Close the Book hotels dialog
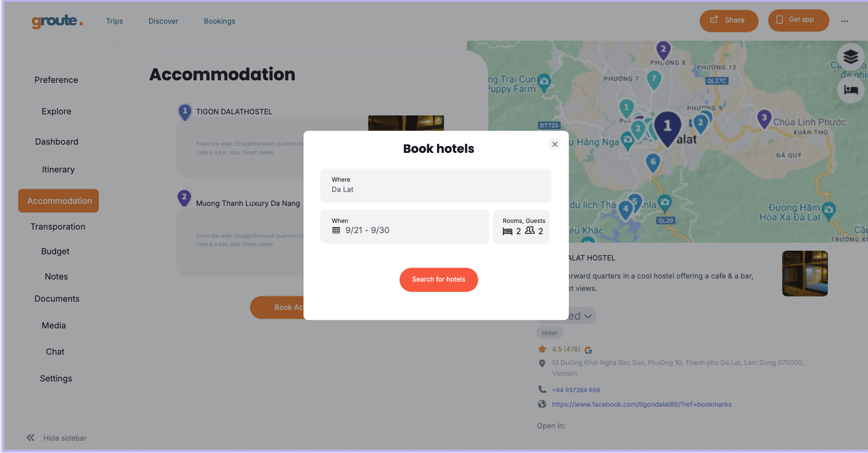 coord(555,144)
